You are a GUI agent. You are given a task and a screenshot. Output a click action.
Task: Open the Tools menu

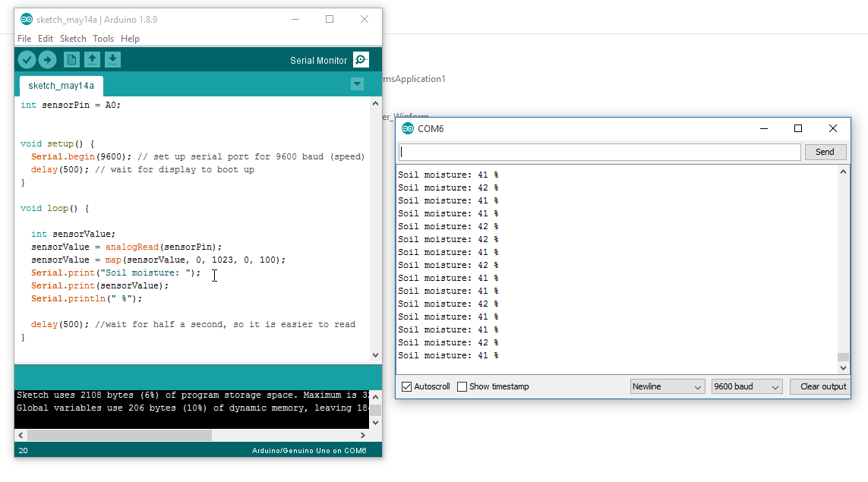pyautogui.click(x=103, y=38)
